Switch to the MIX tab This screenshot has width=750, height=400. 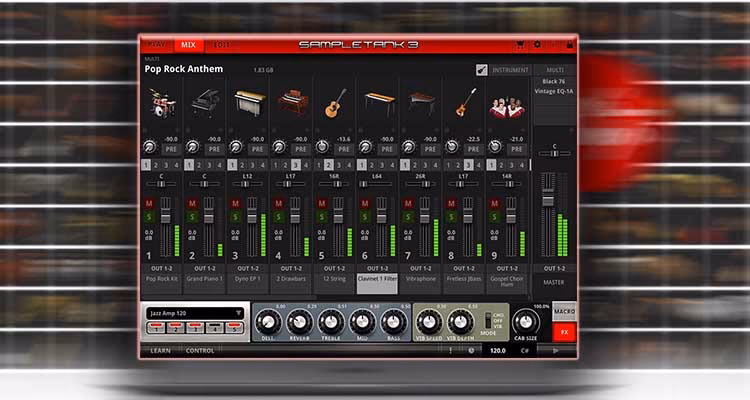188,44
